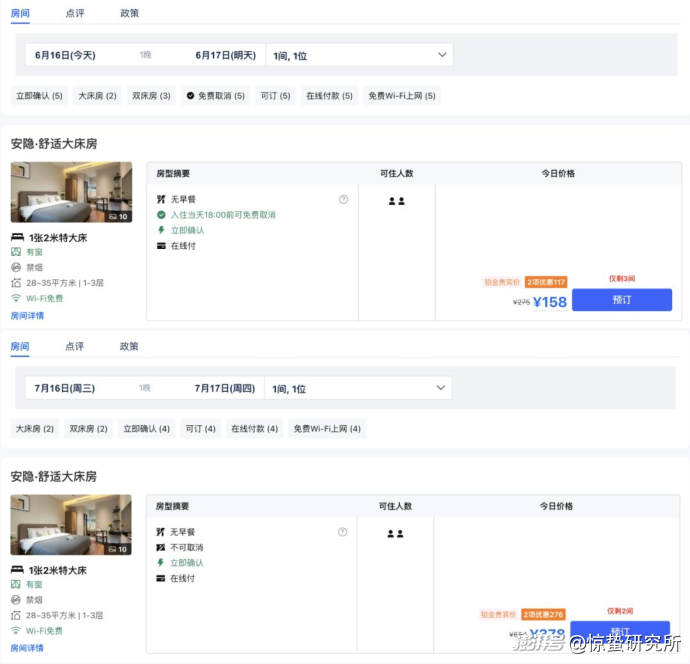The image size is (690, 664).
Task: Enable the 立即确认 (5) filter chip
Action: (39, 96)
